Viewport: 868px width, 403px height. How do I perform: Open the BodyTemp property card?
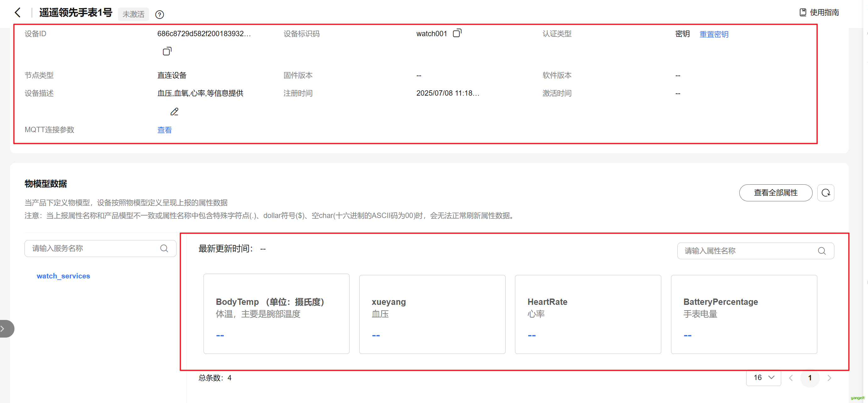pos(276,314)
